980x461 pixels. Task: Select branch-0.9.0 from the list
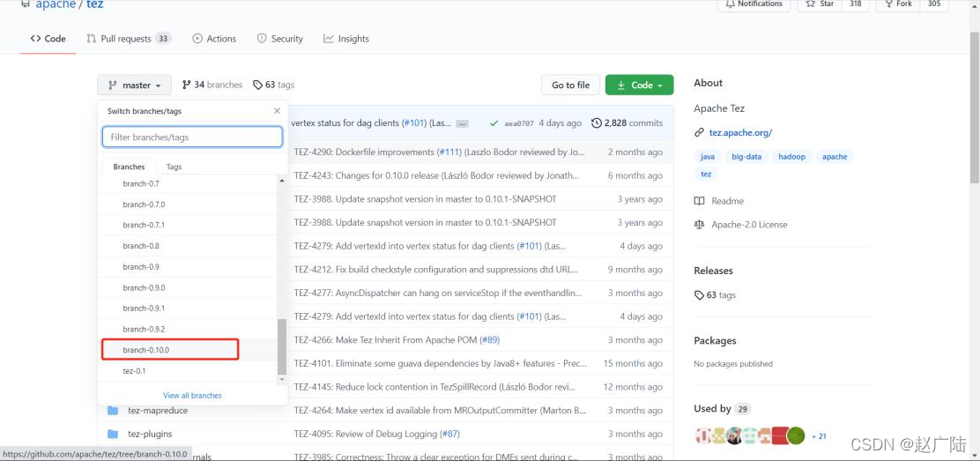click(188, 287)
